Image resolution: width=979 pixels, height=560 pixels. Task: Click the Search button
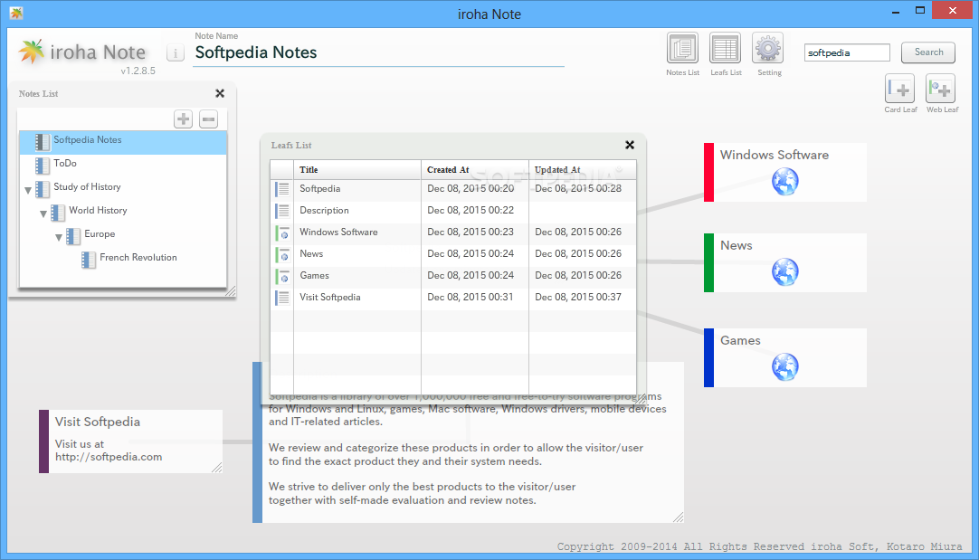point(927,52)
